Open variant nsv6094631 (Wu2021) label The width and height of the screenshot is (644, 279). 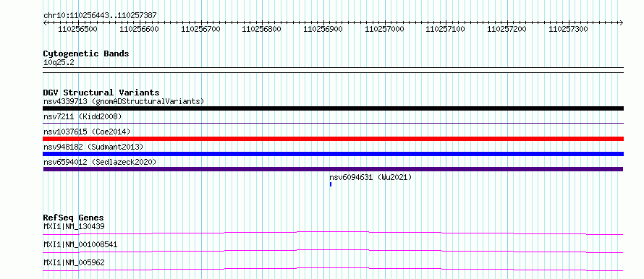[370, 177]
